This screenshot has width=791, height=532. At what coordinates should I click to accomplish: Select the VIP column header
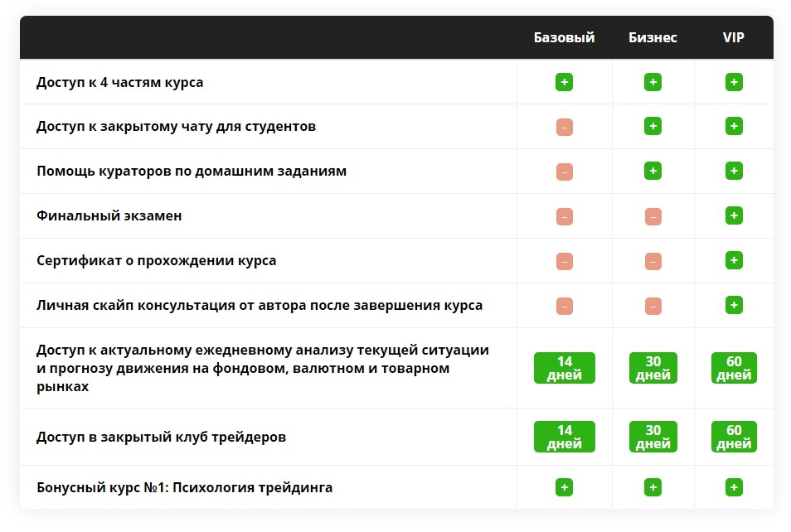pos(734,37)
